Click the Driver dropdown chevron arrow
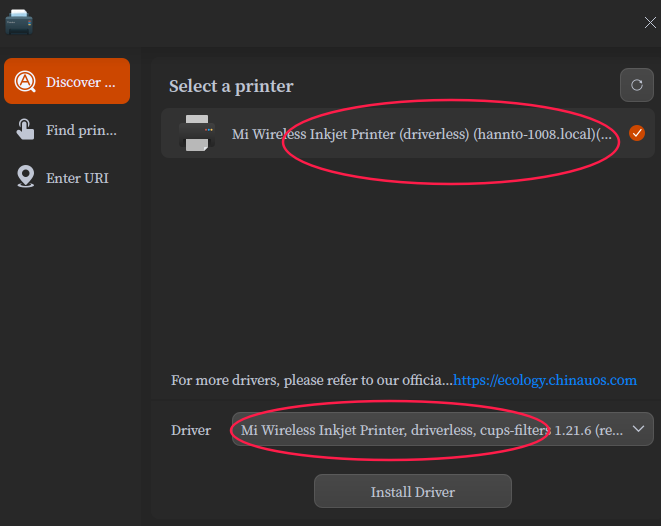This screenshot has height=526, width=661. (638, 429)
